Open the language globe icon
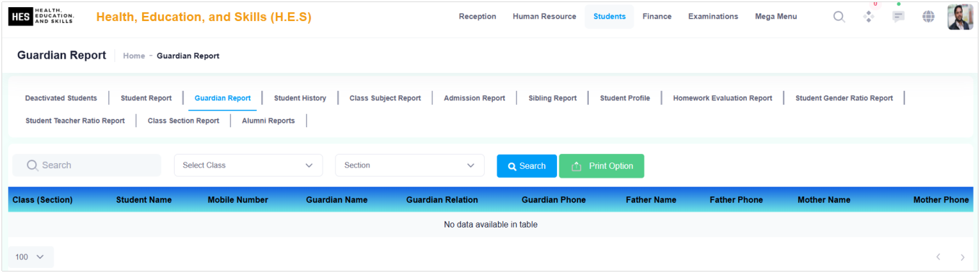 [929, 17]
